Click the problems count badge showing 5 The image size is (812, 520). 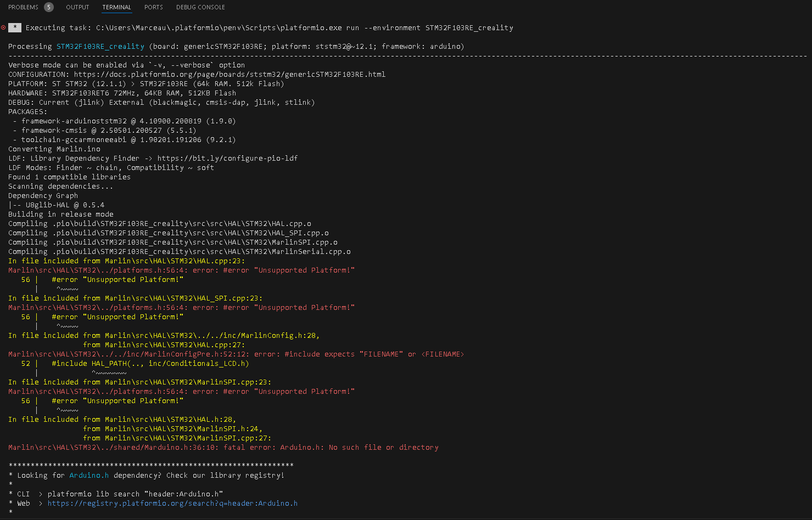click(49, 7)
